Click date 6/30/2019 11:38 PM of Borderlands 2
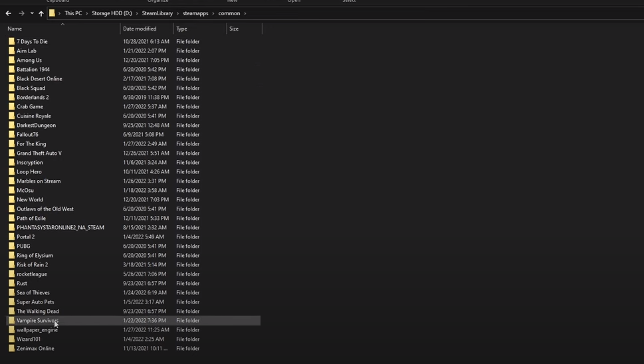Image resolution: width=644 pixels, height=364 pixels. (x=146, y=97)
